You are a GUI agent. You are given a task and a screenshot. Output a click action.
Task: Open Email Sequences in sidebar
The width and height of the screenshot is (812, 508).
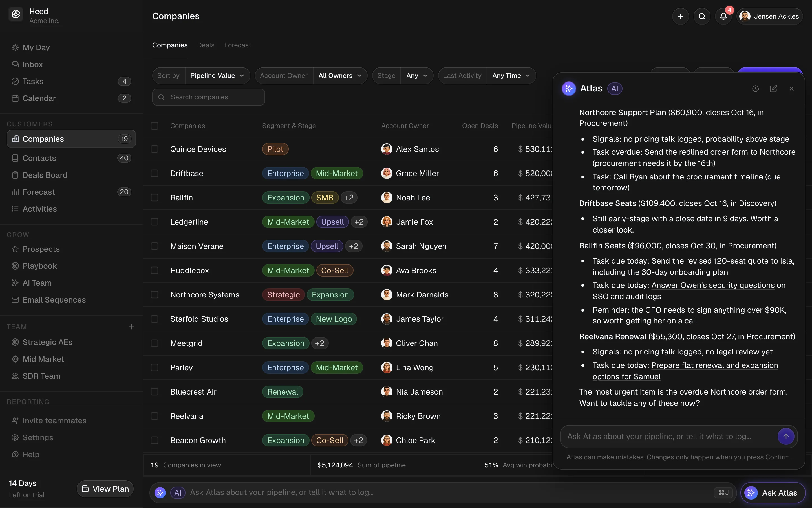click(71, 300)
